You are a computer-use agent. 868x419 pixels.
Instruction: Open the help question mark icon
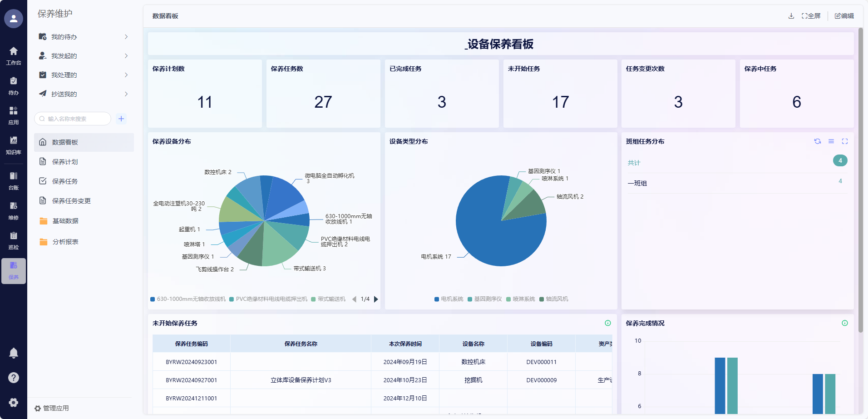click(x=14, y=378)
